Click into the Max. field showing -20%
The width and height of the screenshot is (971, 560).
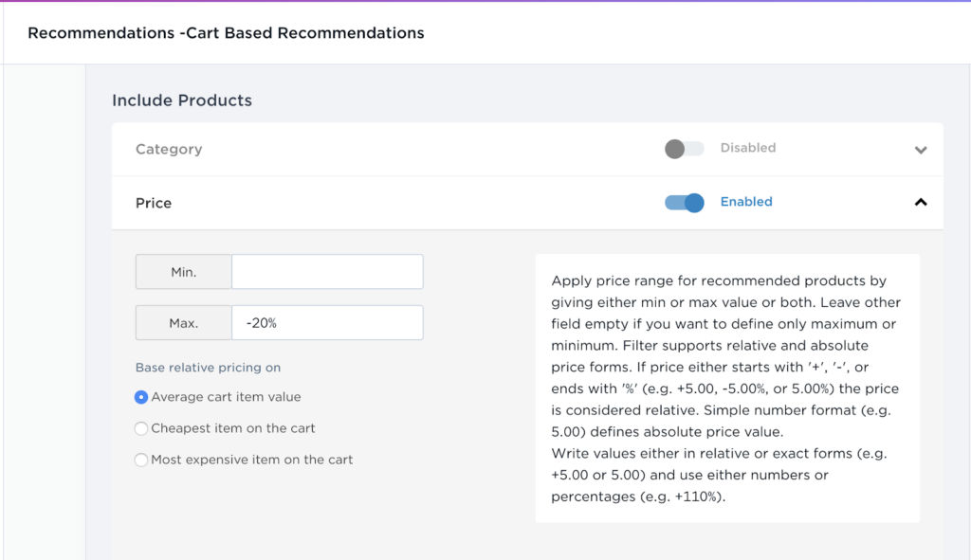point(327,322)
